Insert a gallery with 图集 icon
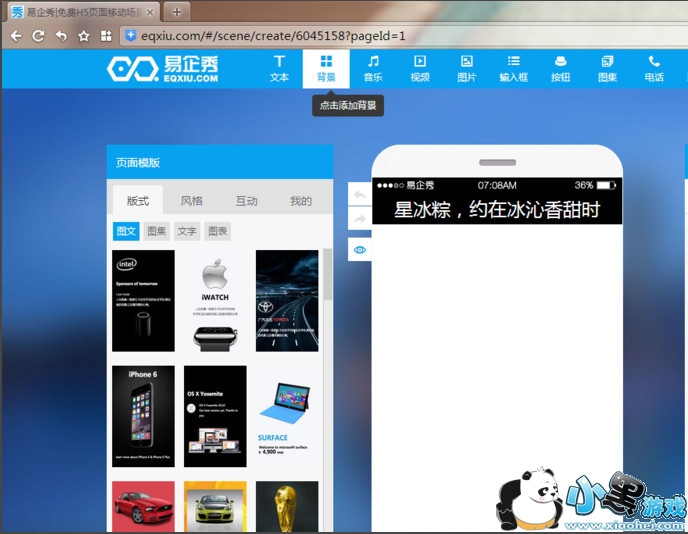This screenshot has height=534, width=688. pos(607,68)
